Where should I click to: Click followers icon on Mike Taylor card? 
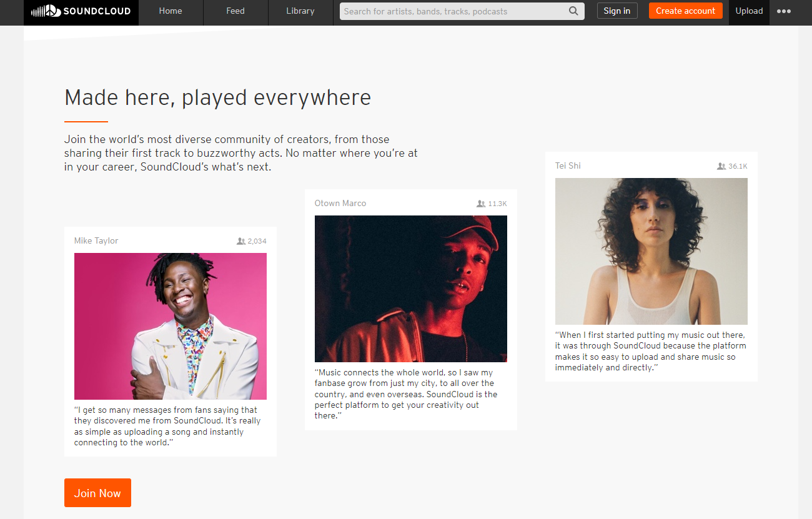pos(241,241)
